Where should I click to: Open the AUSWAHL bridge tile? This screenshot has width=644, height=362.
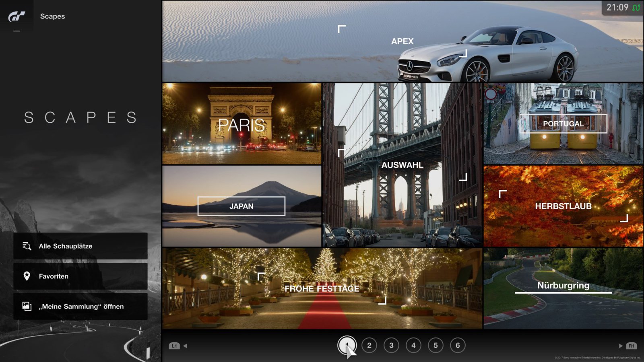(x=402, y=165)
